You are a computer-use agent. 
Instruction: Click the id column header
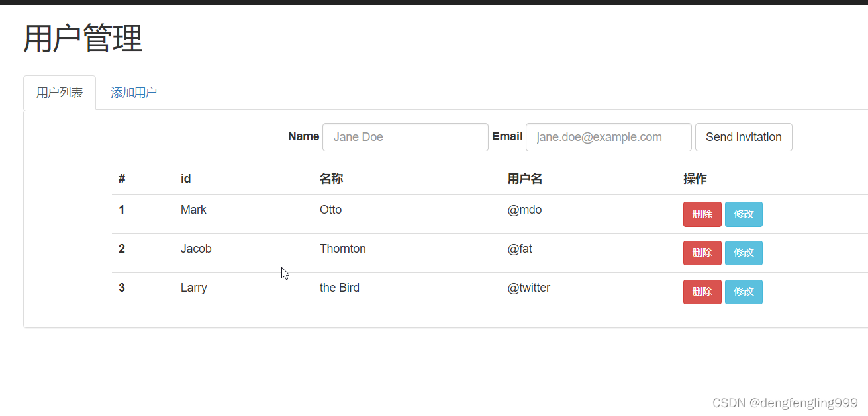pos(185,179)
